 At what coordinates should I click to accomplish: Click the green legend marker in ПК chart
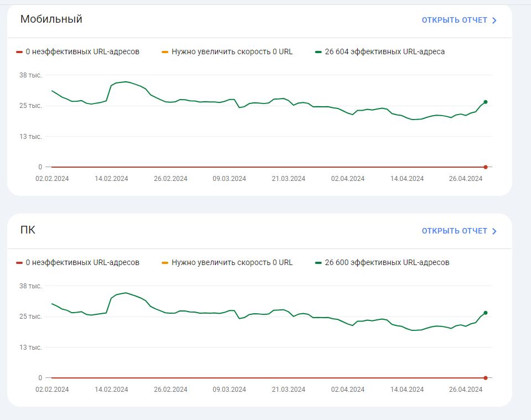[318, 263]
